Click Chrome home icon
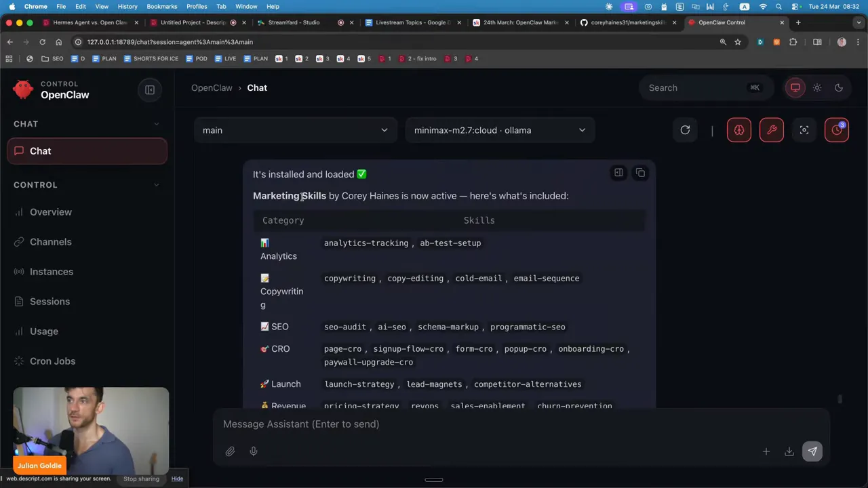The height and width of the screenshot is (488, 868). tap(58, 42)
